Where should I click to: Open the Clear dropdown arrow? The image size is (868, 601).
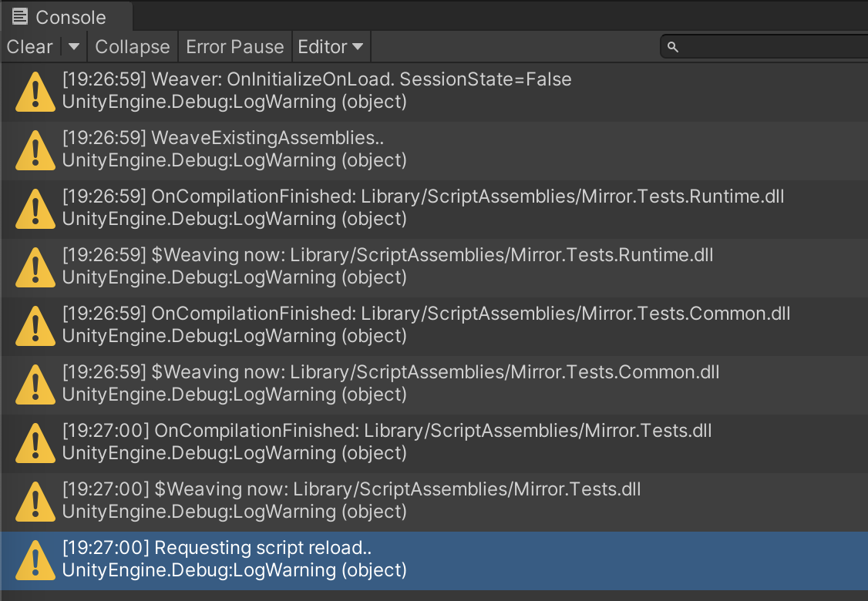[73, 47]
